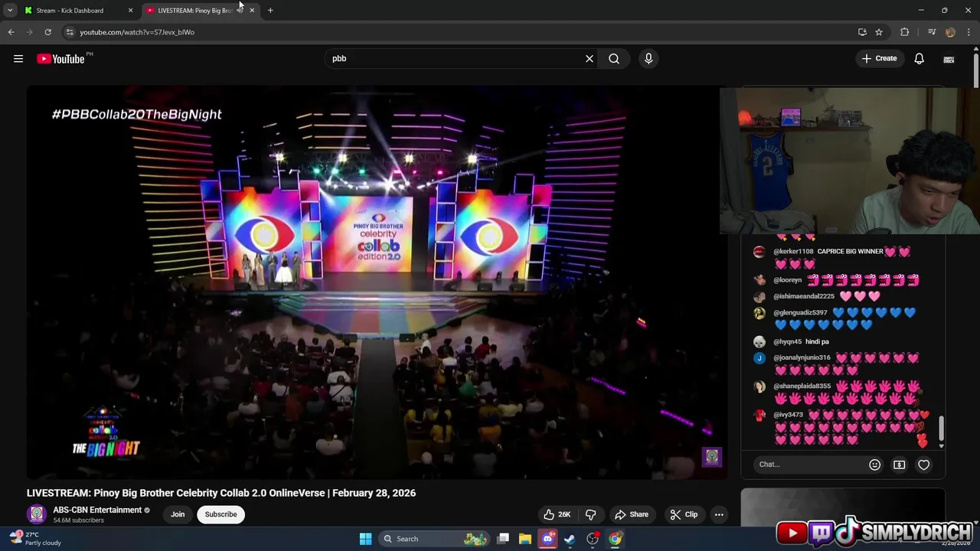
Task: Click the YouTube search magnifier button
Action: [614, 59]
